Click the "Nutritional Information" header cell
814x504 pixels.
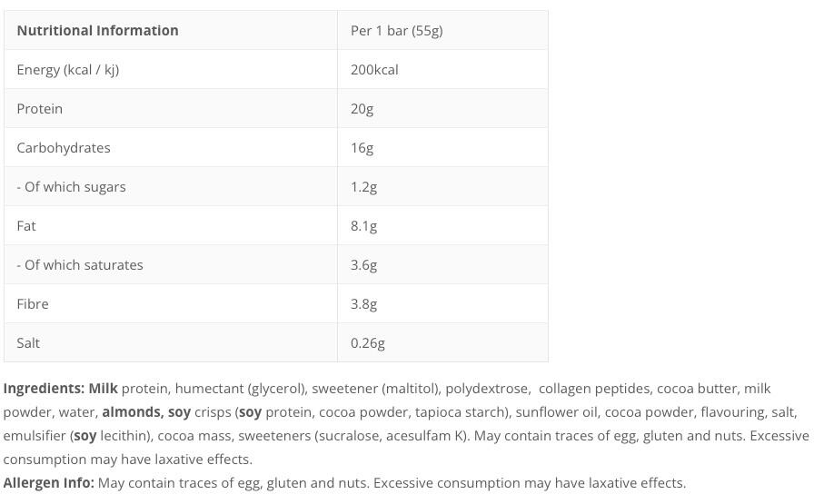click(97, 30)
